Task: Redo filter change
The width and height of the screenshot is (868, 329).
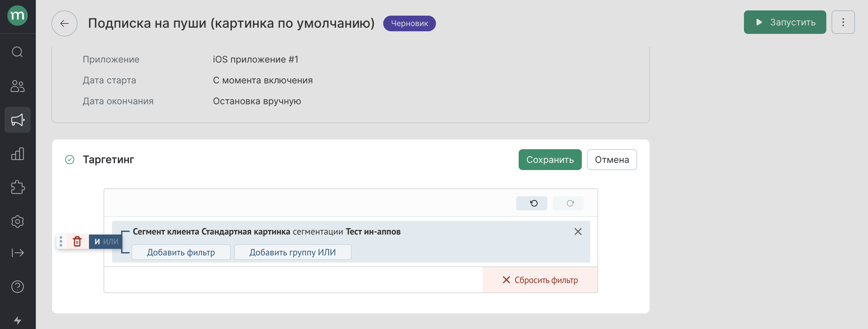Action: (x=568, y=203)
